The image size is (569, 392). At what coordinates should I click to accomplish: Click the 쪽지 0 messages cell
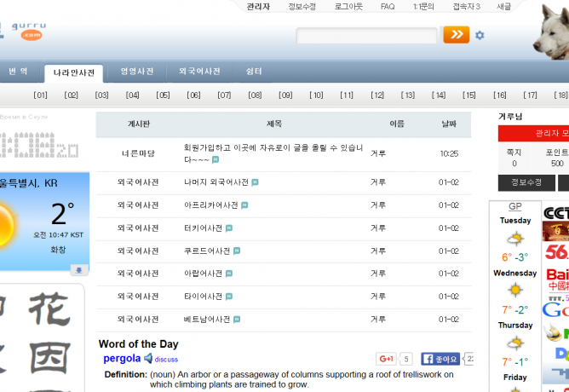tap(514, 158)
